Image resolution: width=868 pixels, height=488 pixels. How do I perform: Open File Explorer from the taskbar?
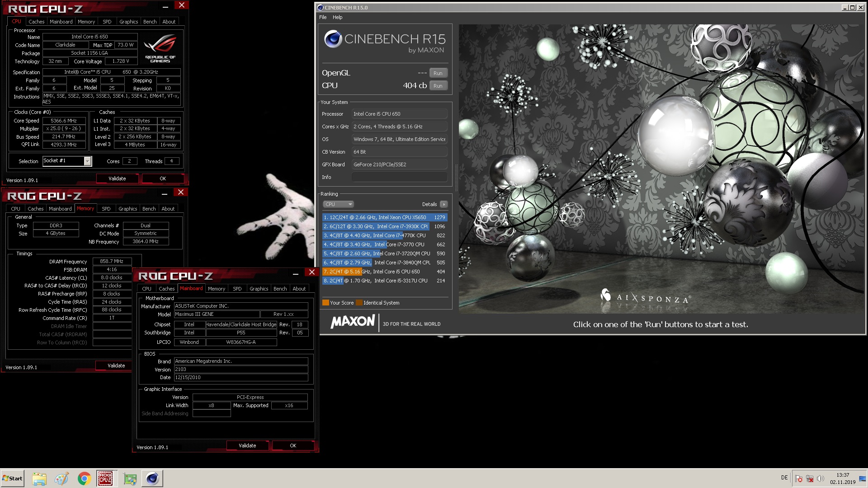(x=39, y=479)
